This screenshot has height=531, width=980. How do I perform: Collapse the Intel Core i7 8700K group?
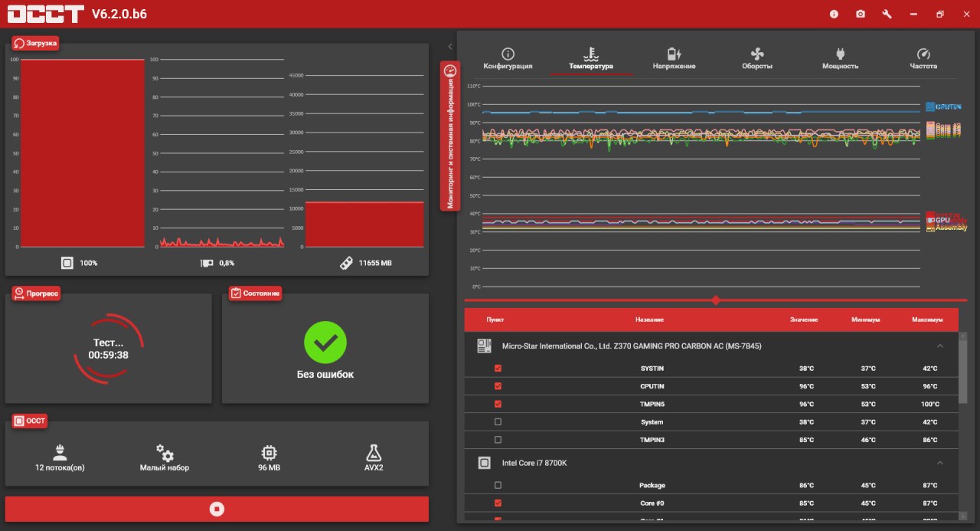(x=940, y=463)
